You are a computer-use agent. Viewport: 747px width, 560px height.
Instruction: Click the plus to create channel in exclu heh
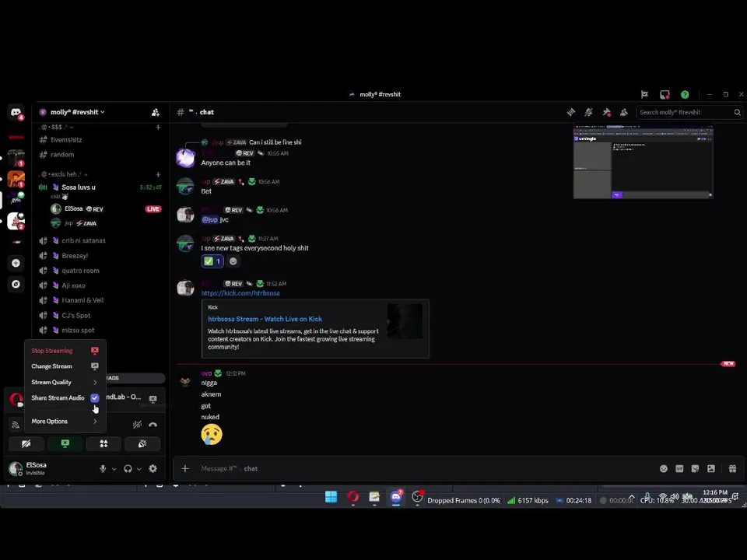(158, 174)
